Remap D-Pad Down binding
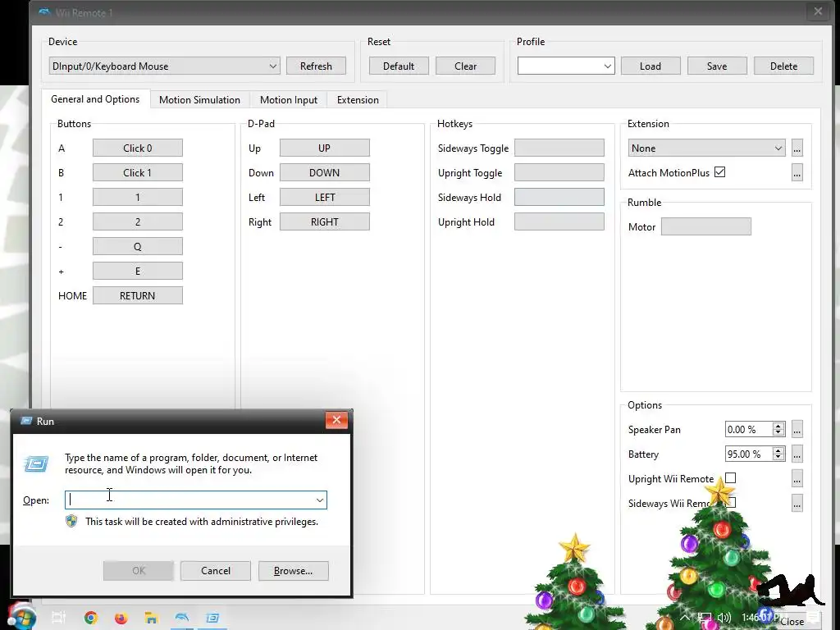840x630 pixels. pos(325,172)
